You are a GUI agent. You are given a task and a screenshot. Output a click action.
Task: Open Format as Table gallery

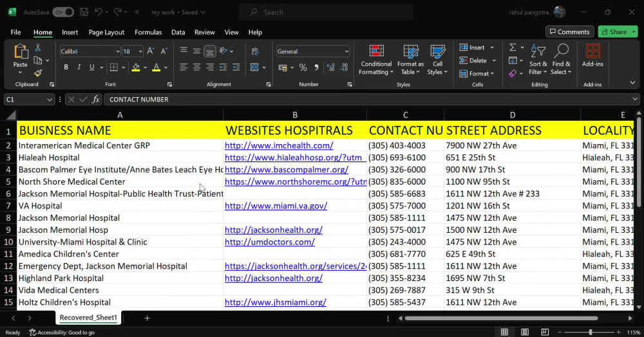[410, 60]
